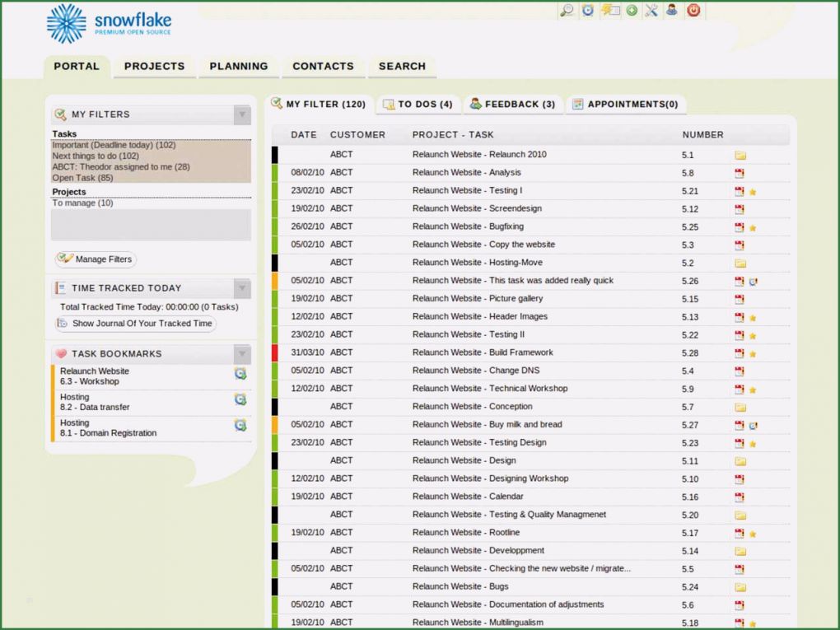Open the Feedback (3) tab
The width and height of the screenshot is (840, 630).
pyautogui.click(x=513, y=104)
